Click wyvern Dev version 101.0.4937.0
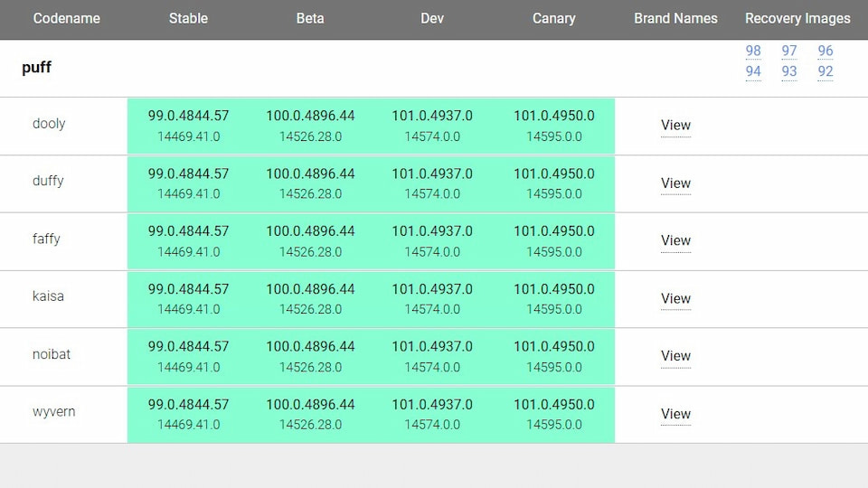This screenshot has width=868, height=488. pos(432,405)
